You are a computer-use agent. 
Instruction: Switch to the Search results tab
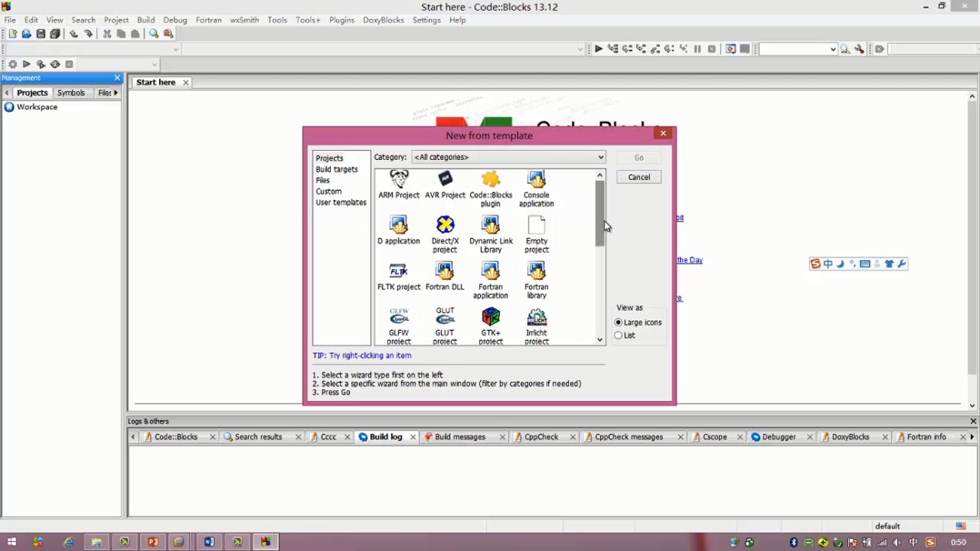point(258,437)
